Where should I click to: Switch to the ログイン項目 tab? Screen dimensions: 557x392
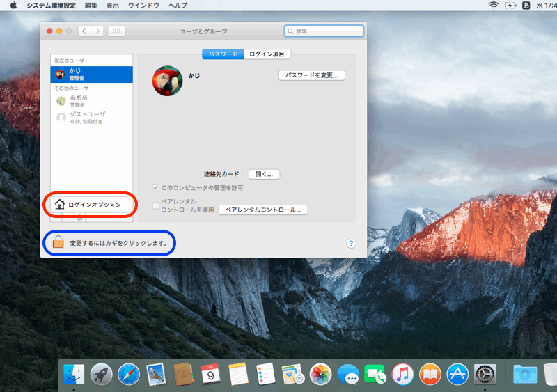(267, 54)
